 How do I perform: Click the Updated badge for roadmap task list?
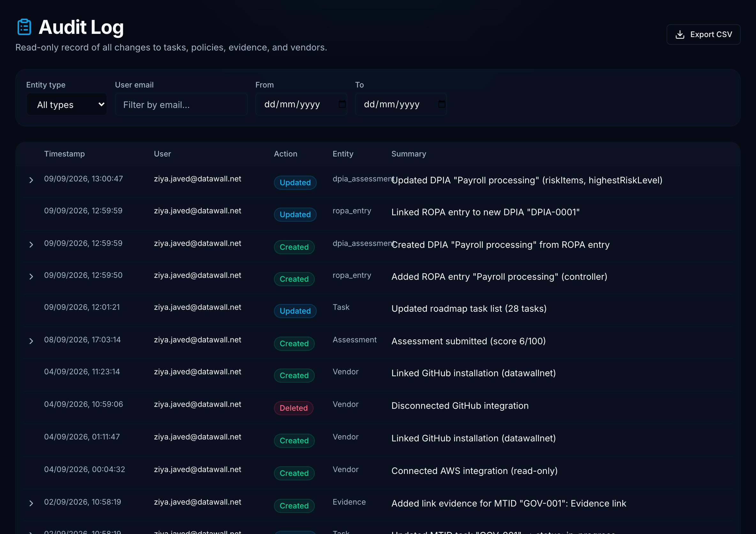[295, 311]
